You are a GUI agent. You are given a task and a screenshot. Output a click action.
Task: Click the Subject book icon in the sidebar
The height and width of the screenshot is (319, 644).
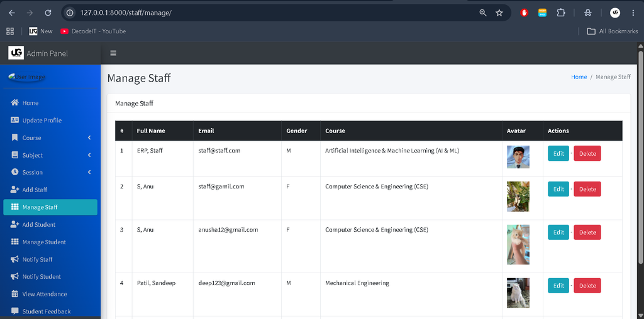coord(15,155)
